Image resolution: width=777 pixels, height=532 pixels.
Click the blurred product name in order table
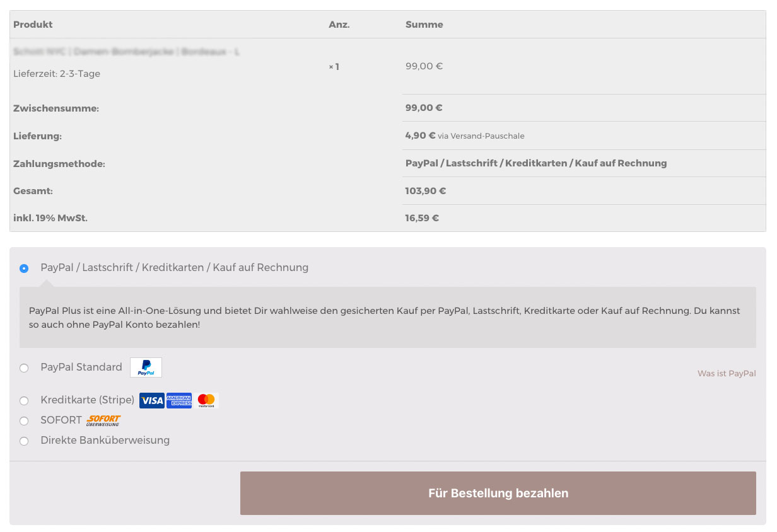pos(126,52)
